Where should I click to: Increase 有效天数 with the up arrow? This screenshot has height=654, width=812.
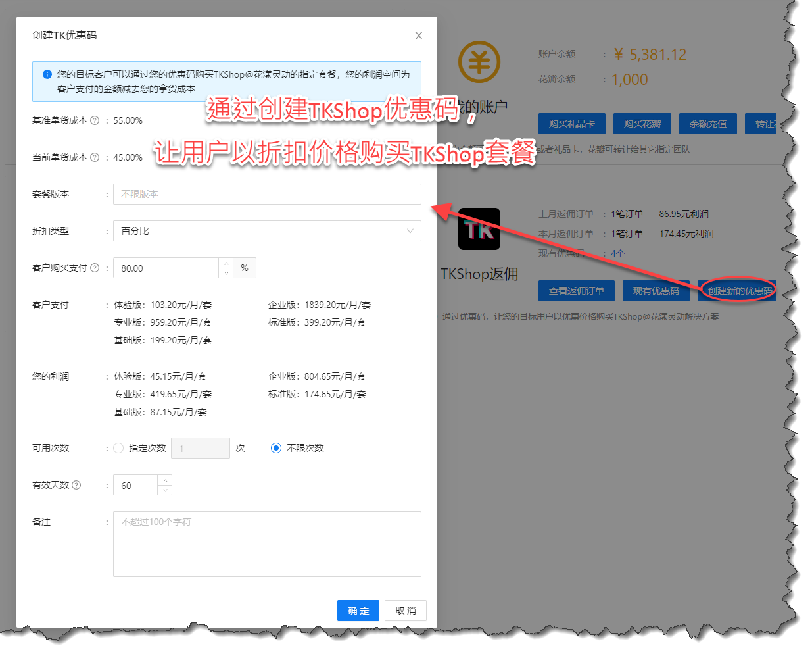tap(165, 480)
